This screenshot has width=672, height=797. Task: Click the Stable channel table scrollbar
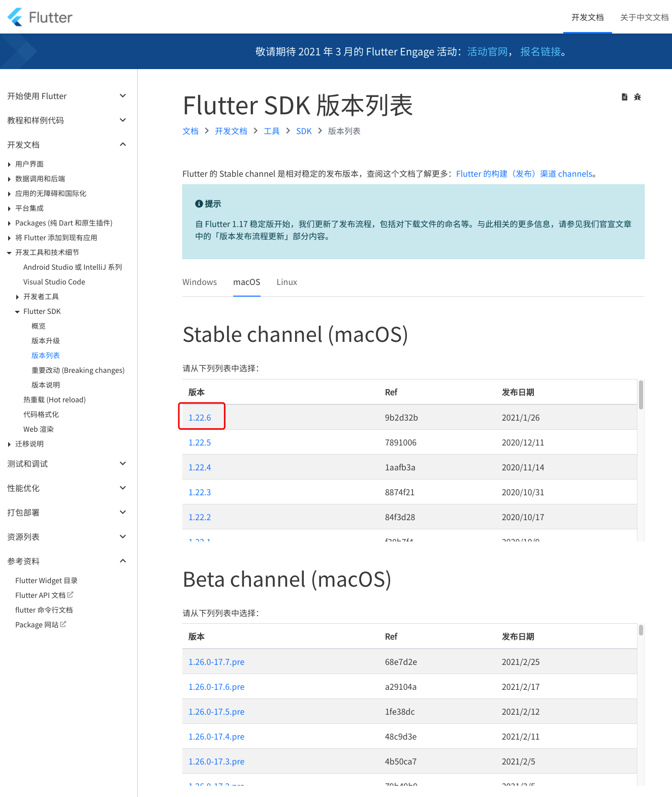641,395
